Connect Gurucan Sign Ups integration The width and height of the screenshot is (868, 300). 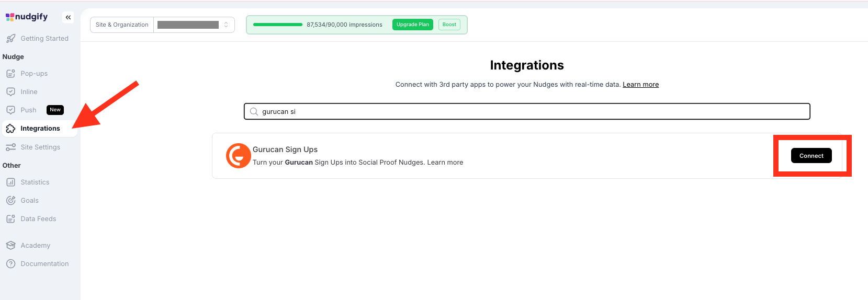click(x=811, y=156)
